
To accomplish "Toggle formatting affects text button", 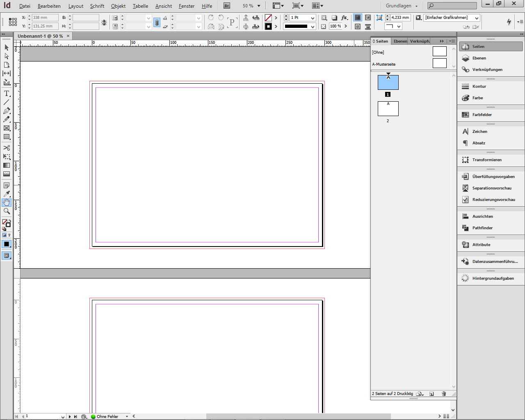I will (x=9, y=235).
